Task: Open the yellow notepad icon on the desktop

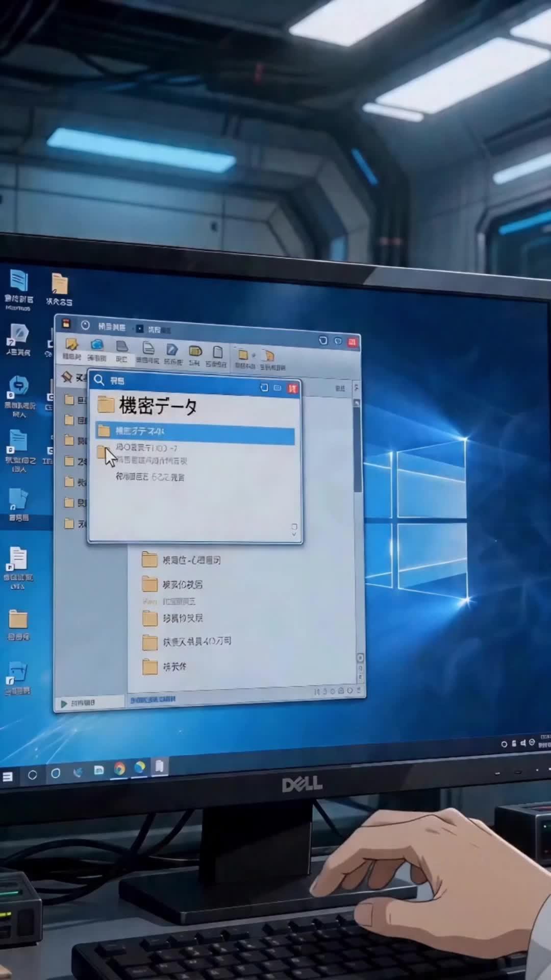Action: pyautogui.click(x=60, y=284)
